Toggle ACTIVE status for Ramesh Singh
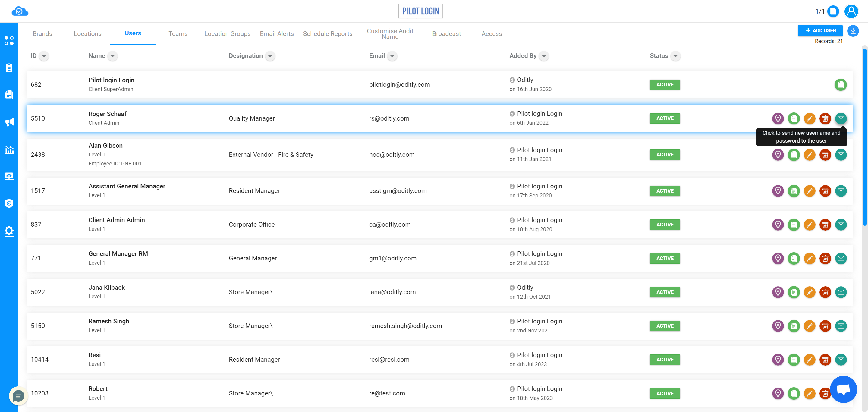The image size is (868, 412). pyautogui.click(x=665, y=326)
